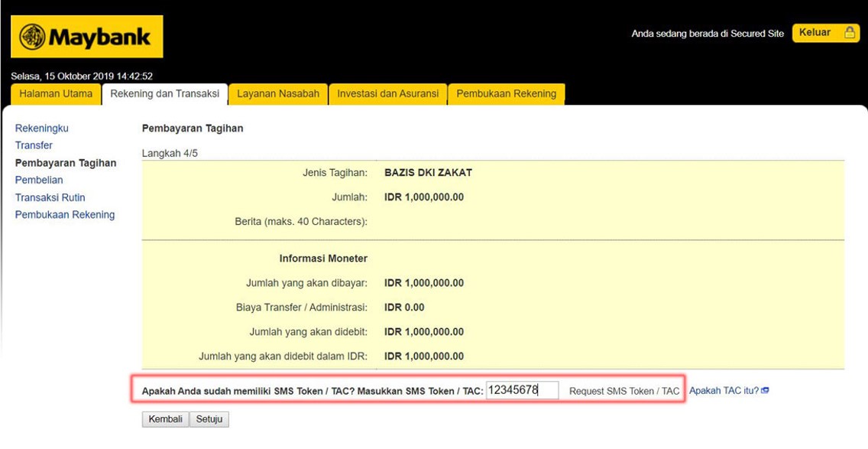Select Pembayaran Tagihan in the sidebar
The width and height of the screenshot is (868, 449).
(66, 163)
